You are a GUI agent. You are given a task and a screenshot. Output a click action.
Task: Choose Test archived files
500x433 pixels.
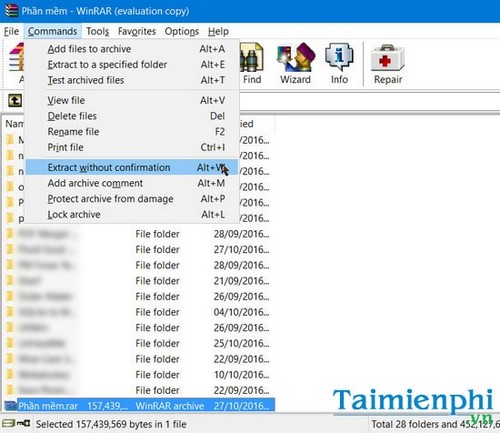click(x=132, y=80)
